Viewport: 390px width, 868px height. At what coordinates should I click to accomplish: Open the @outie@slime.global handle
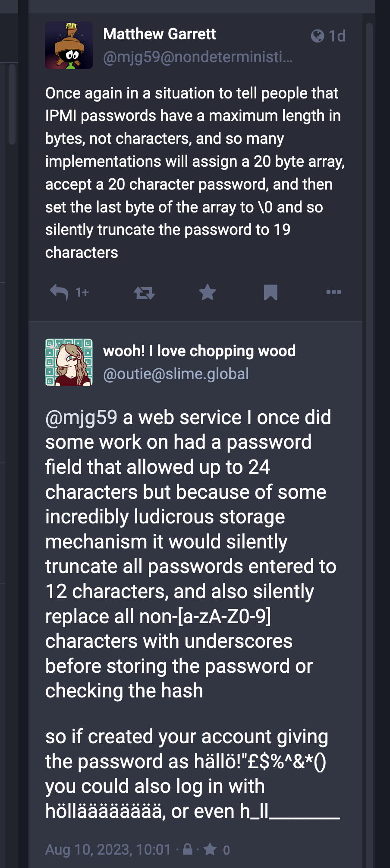pos(176,374)
